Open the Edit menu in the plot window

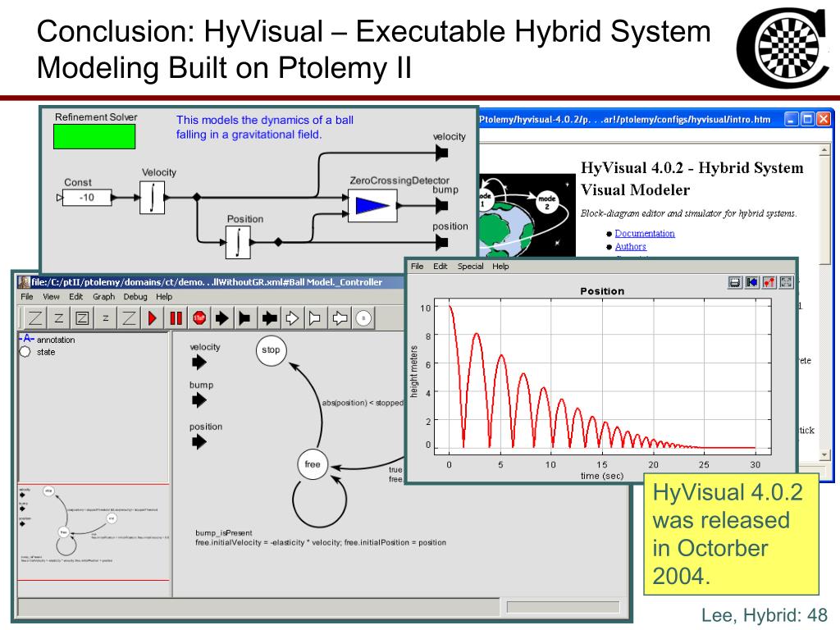(440, 267)
